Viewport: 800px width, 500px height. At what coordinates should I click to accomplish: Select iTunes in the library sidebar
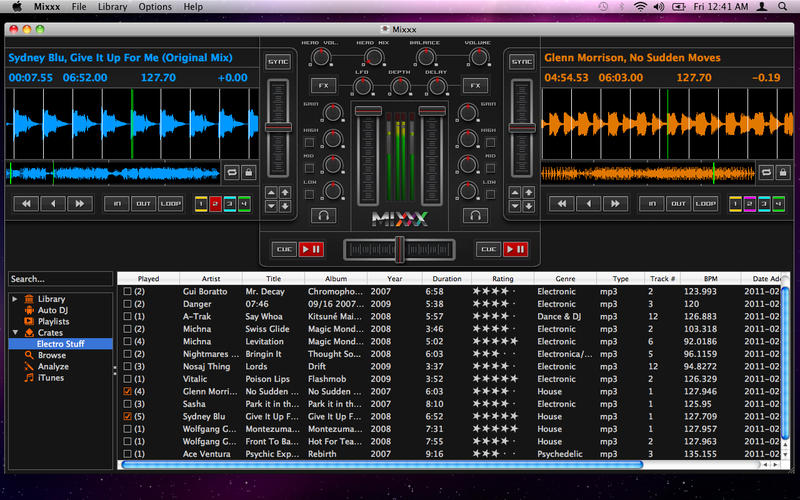pos(50,378)
